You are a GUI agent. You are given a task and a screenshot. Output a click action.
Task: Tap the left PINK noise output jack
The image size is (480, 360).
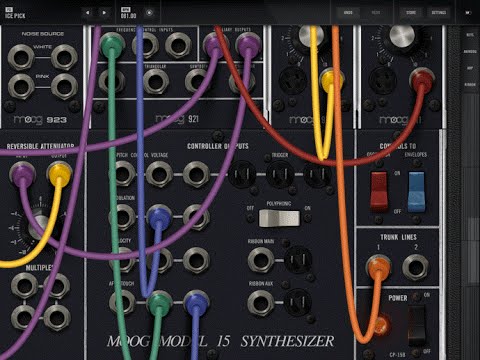21,87
